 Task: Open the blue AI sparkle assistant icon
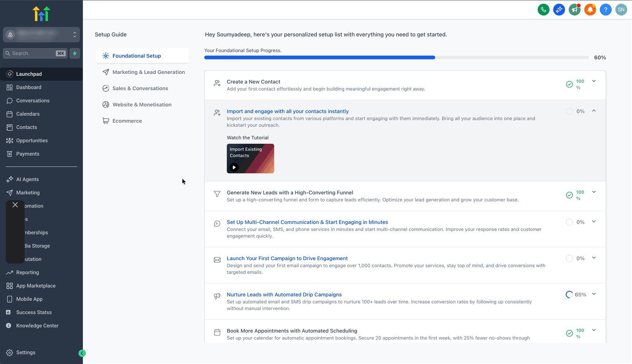click(559, 10)
